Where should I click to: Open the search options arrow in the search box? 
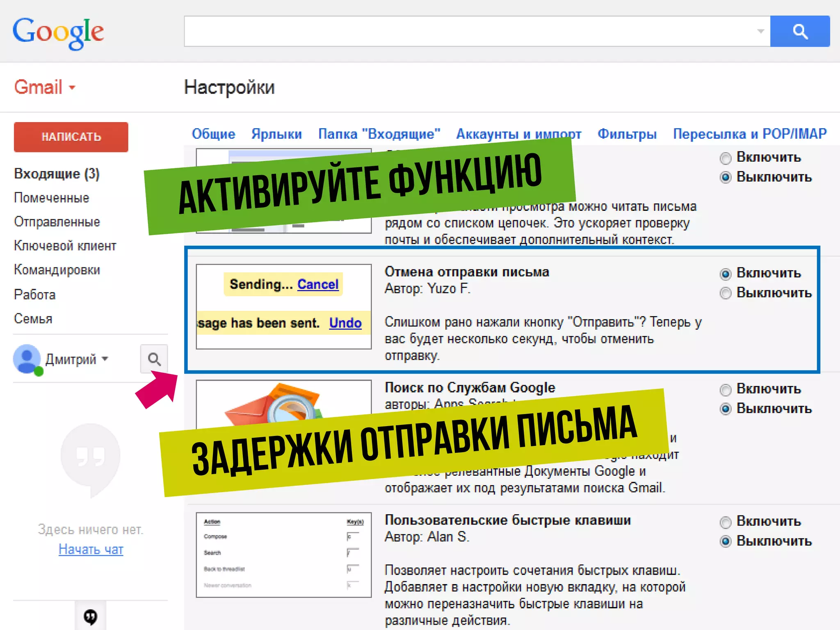[x=760, y=31]
